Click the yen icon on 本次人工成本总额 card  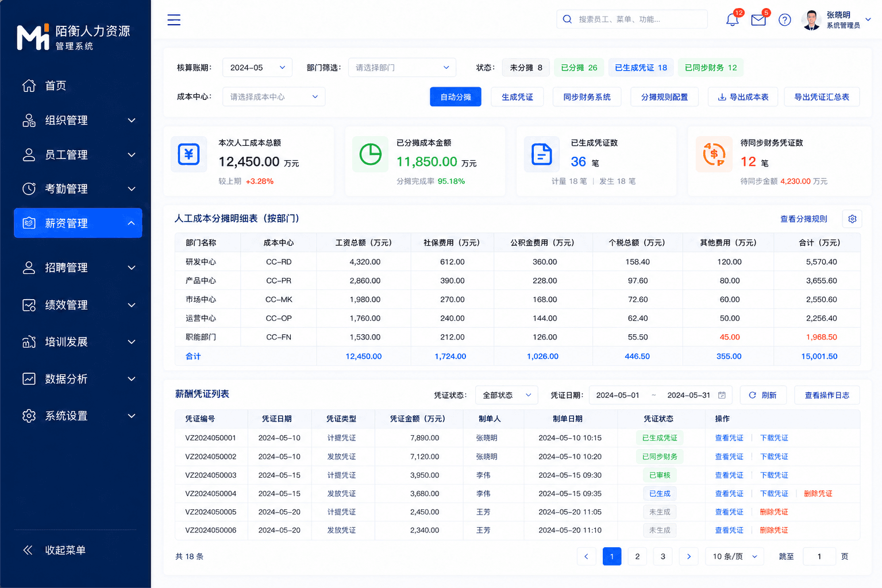tap(188, 154)
